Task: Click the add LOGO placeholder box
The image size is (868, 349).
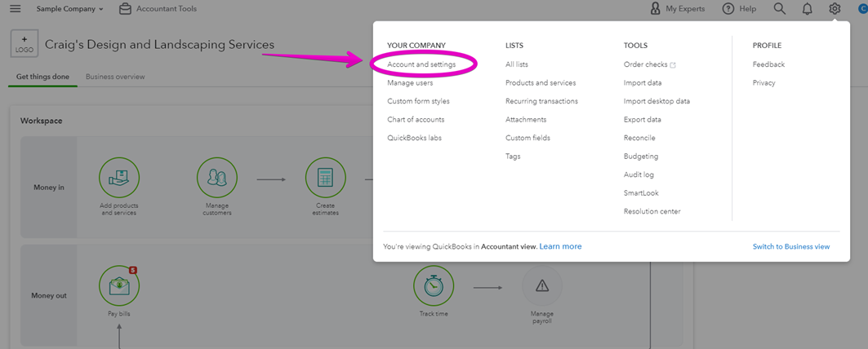Action: pos(24,44)
